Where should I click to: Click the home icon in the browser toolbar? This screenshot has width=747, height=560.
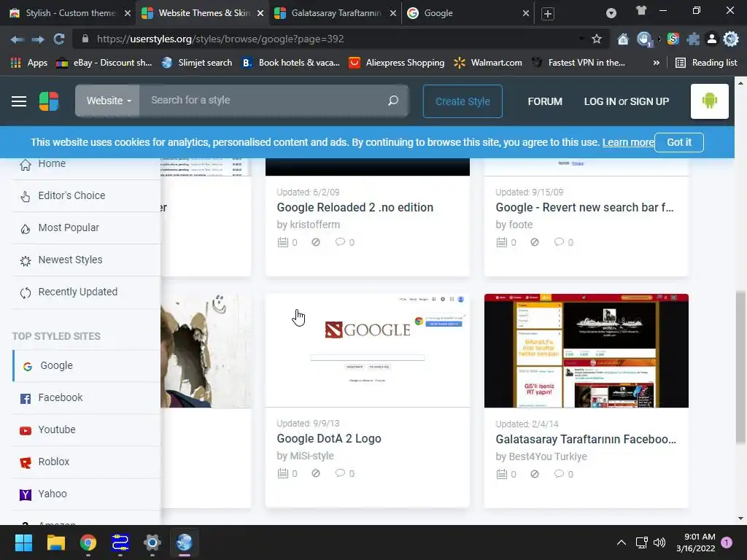623,39
